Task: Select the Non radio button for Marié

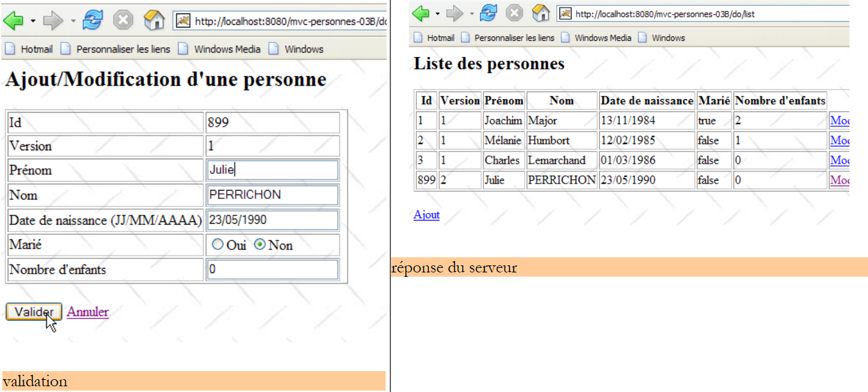Action: click(260, 245)
